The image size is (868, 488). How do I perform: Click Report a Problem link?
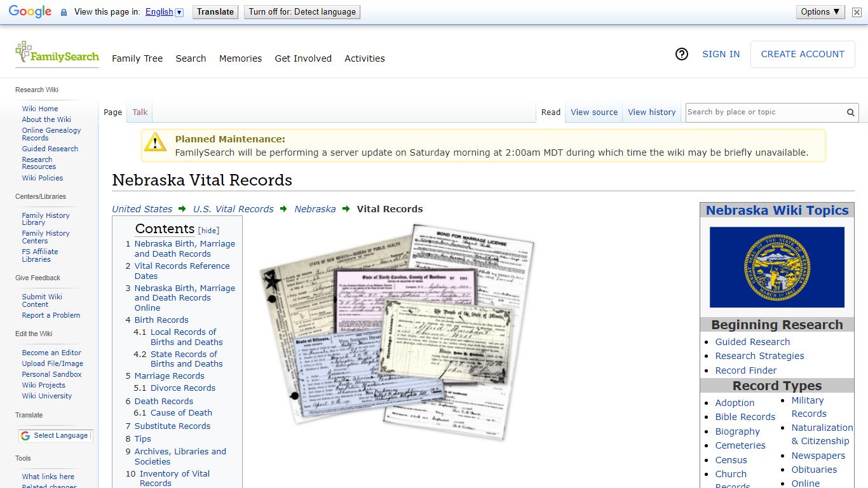tap(51, 315)
